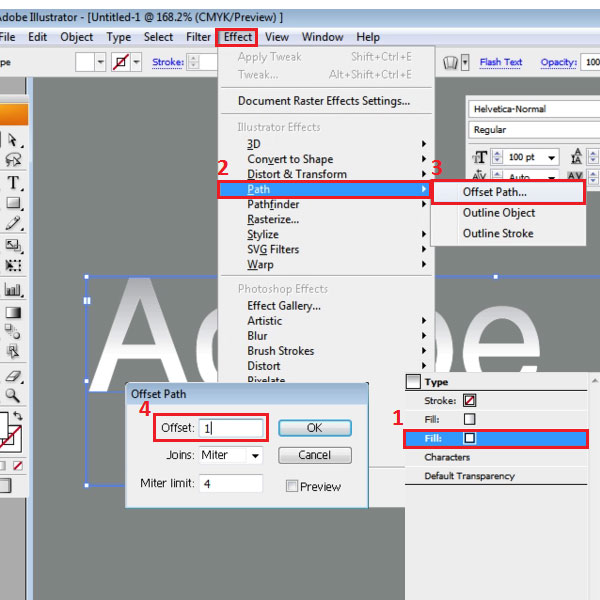Open the Window menu
The image size is (600, 600).
coord(322,37)
